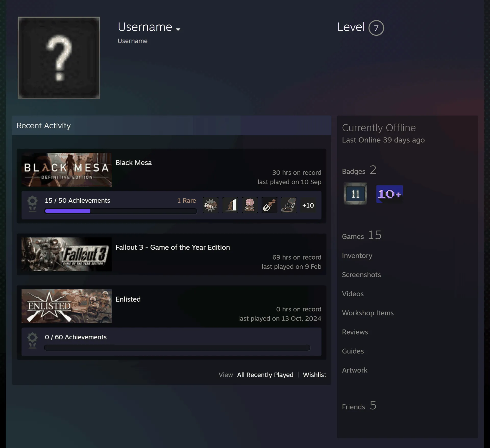Viewport: 490px width, 448px height.
Task: Click the open door achievement icon
Action: 230,205
